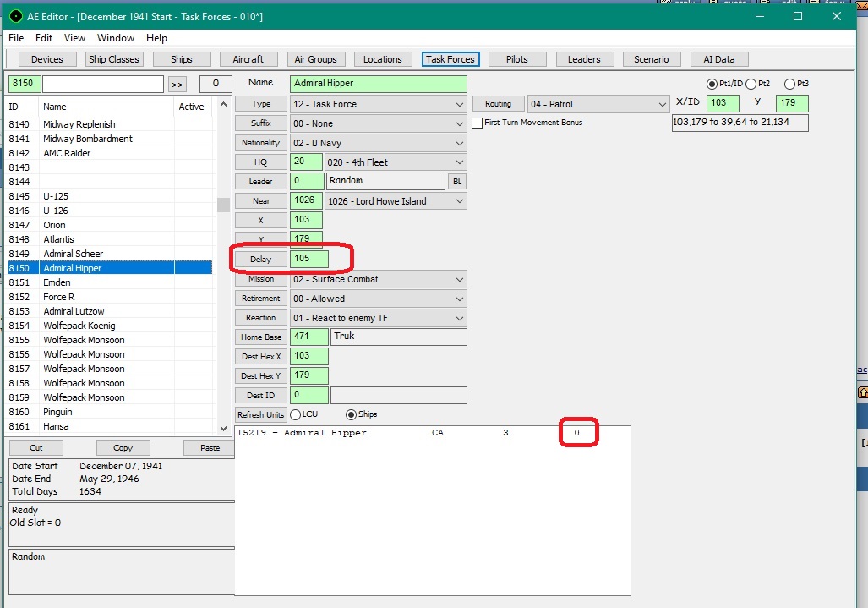Expand the Suffix dropdown showing 00 - None
The height and width of the screenshot is (608, 868).
[x=460, y=123]
